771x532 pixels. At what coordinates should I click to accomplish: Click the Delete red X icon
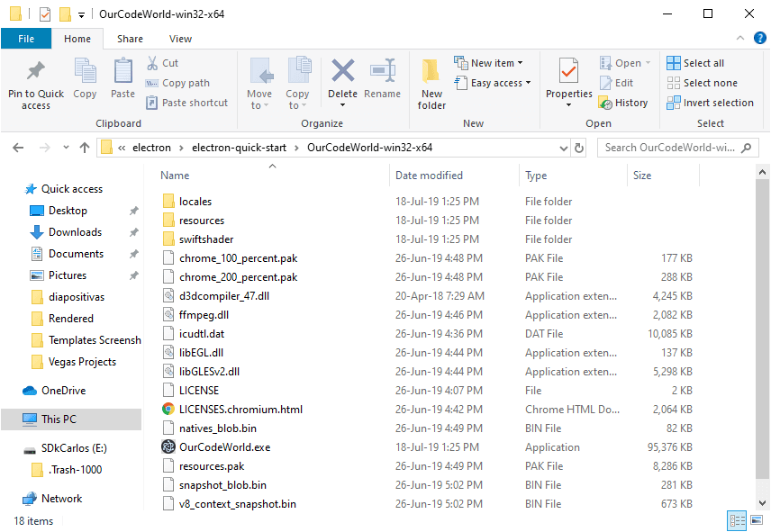pos(343,70)
